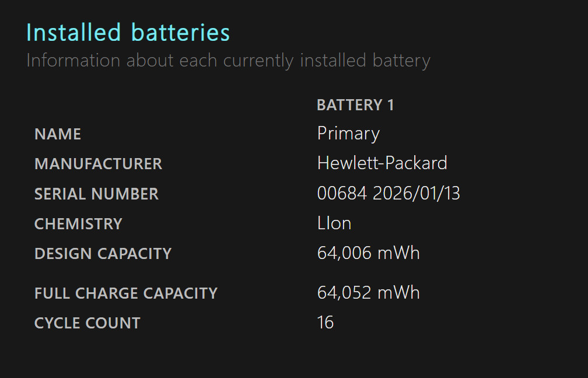The height and width of the screenshot is (378, 588).
Task: Select serial number 00684 2026/01/13
Action: 388,194
